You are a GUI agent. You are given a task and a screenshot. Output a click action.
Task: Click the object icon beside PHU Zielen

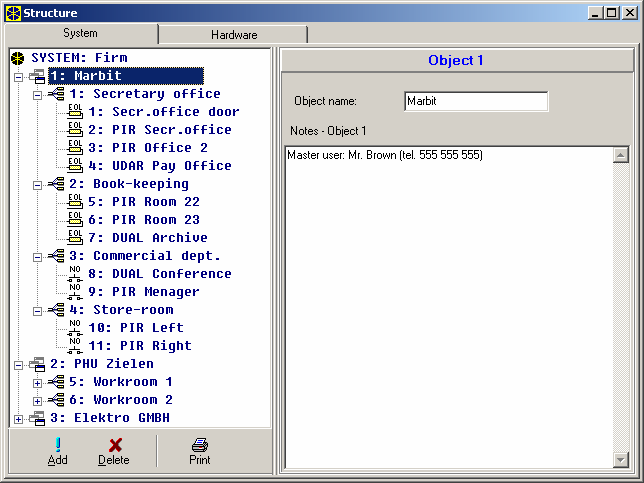37,364
